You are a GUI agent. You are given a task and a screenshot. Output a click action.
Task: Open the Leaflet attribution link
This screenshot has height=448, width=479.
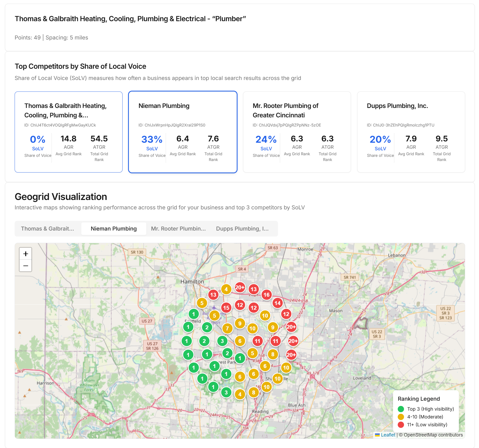pyautogui.click(x=388, y=435)
